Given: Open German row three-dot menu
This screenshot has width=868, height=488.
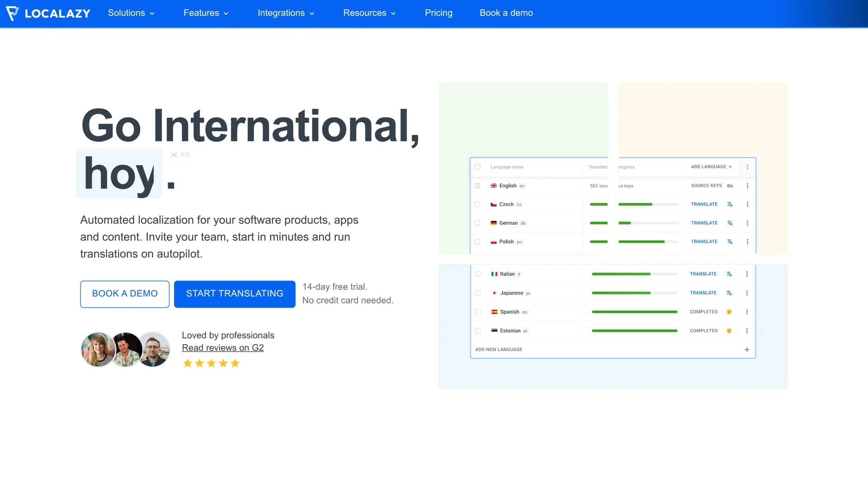Looking at the screenshot, I should (x=747, y=223).
